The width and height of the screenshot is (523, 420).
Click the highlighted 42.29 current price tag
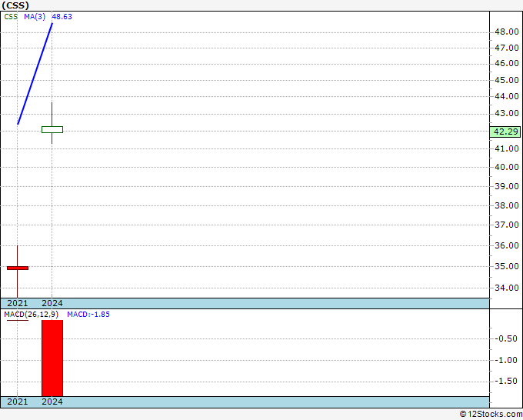click(x=505, y=132)
